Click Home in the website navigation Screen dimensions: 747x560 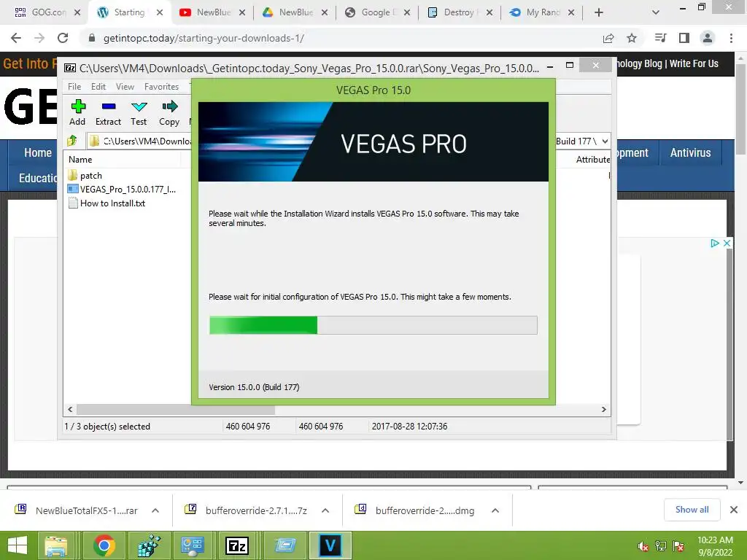tap(38, 153)
